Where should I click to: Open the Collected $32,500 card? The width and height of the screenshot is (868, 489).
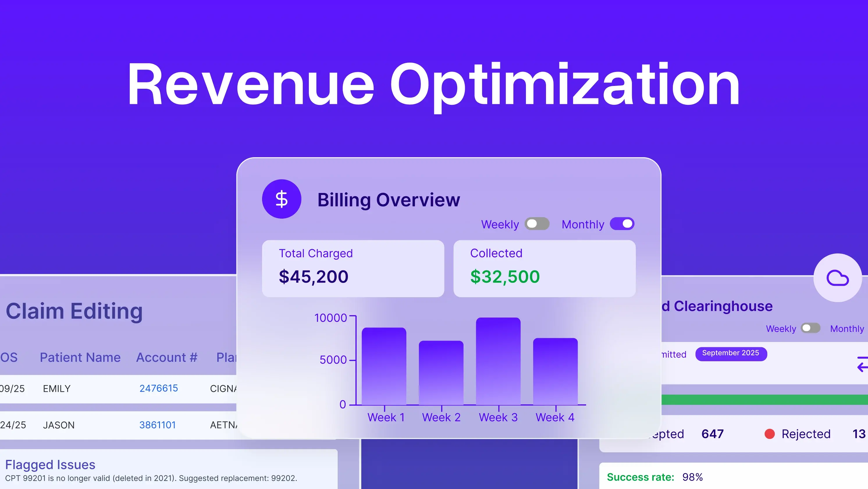point(544,268)
